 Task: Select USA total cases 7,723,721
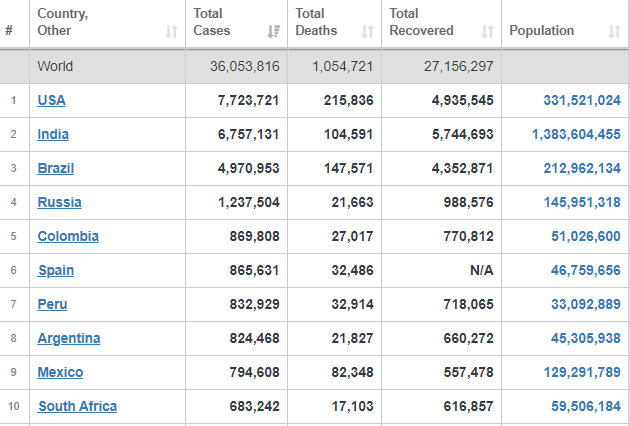click(248, 100)
